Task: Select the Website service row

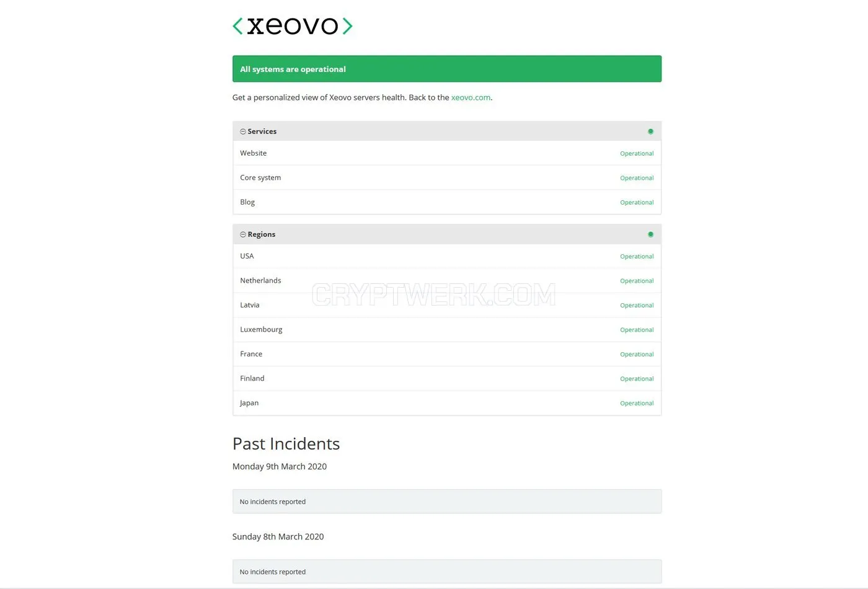Action: point(447,153)
